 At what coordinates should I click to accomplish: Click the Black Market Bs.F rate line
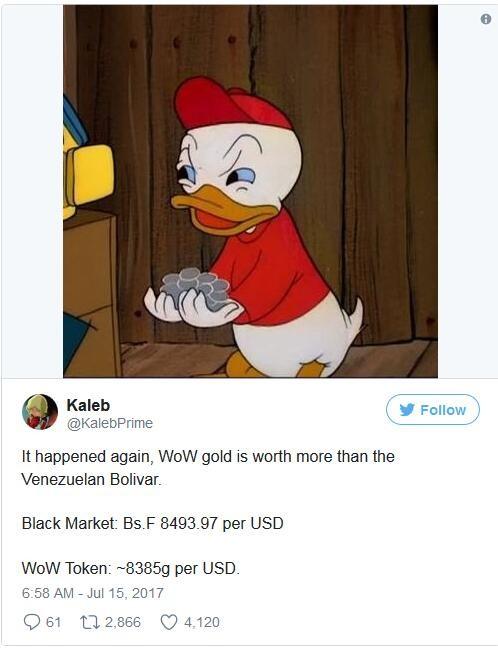[152, 523]
